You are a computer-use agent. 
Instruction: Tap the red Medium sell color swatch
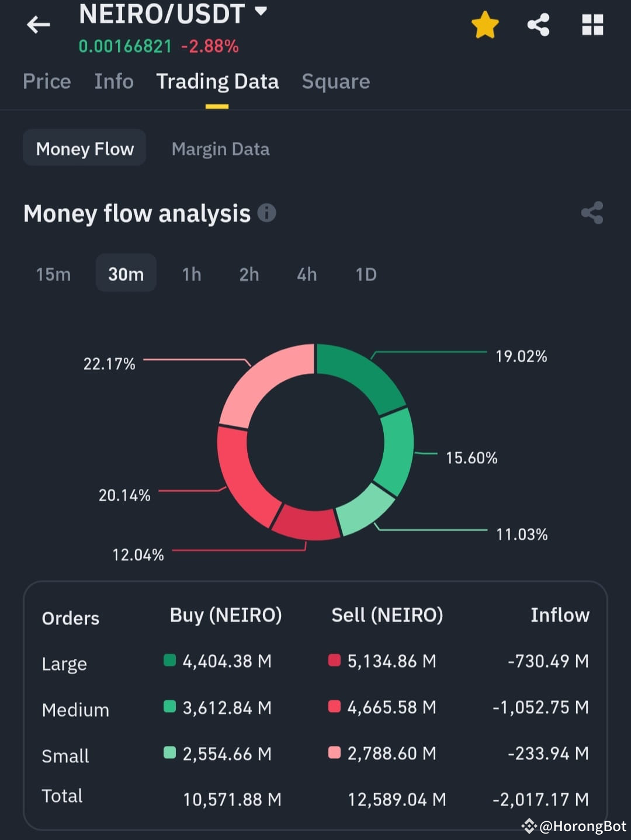point(334,707)
